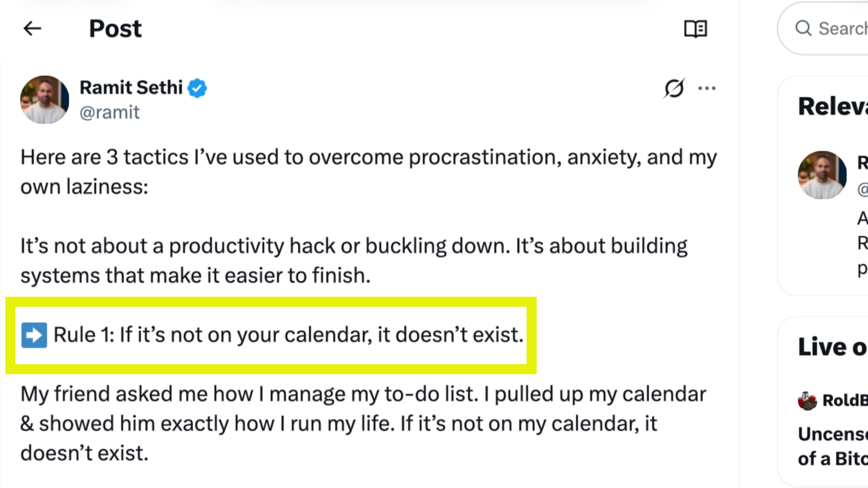Open reader mode with the book icon
Image resolution: width=868 pixels, height=488 pixels.
[695, 28]
